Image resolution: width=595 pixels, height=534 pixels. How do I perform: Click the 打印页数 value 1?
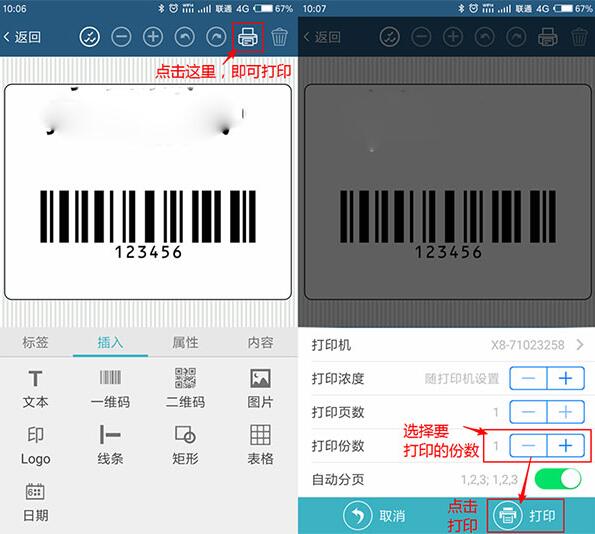pyautogui.click(x=496, y=412)
